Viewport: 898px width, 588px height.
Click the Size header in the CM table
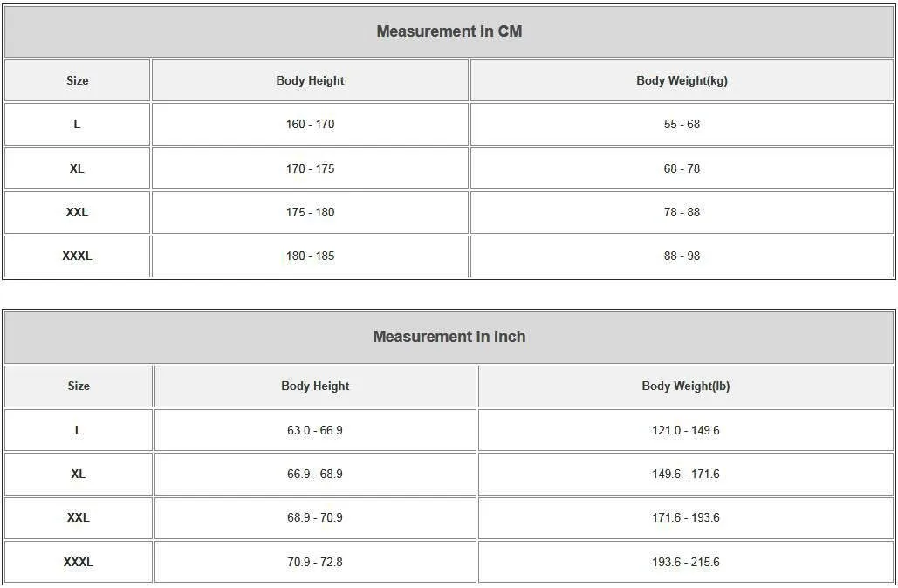[77, 80]
